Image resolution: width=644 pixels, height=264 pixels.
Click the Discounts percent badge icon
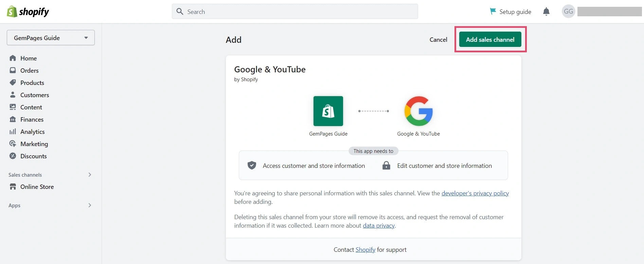[13, 156]
